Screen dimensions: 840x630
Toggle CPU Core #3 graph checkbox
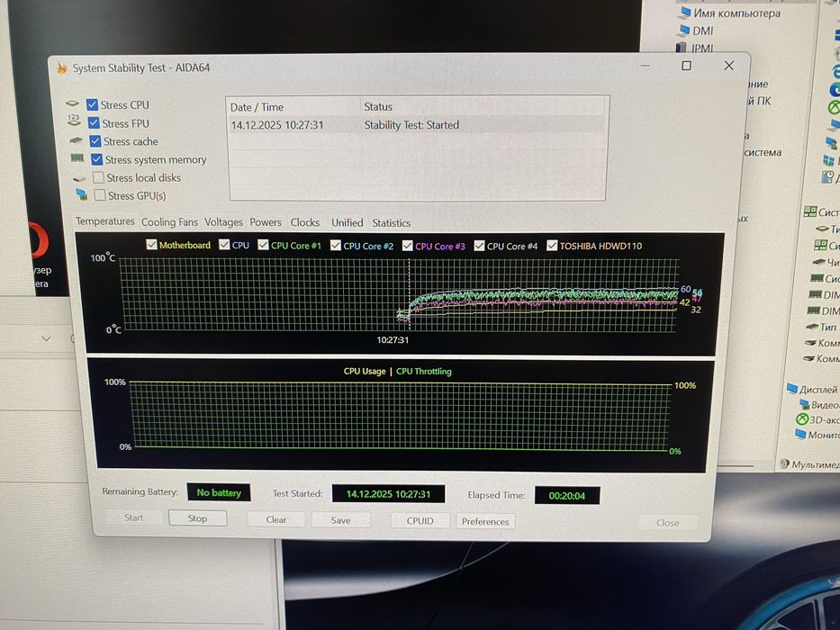click(x=408, y=246)
